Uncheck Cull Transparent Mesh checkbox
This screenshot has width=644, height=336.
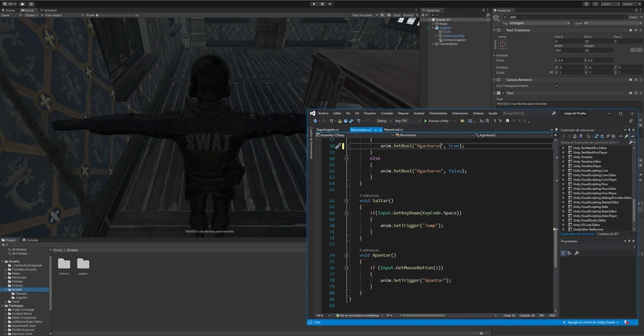(x=557, y=86)
